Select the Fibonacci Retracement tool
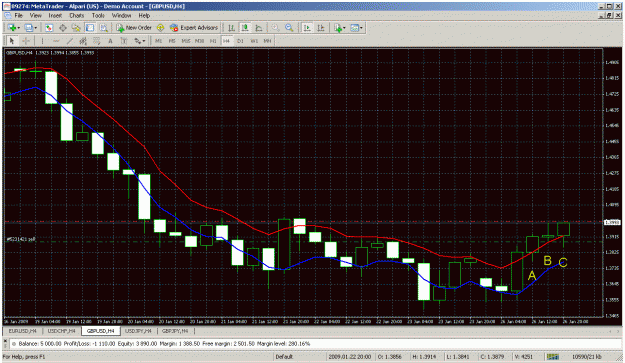 (96, 41)
